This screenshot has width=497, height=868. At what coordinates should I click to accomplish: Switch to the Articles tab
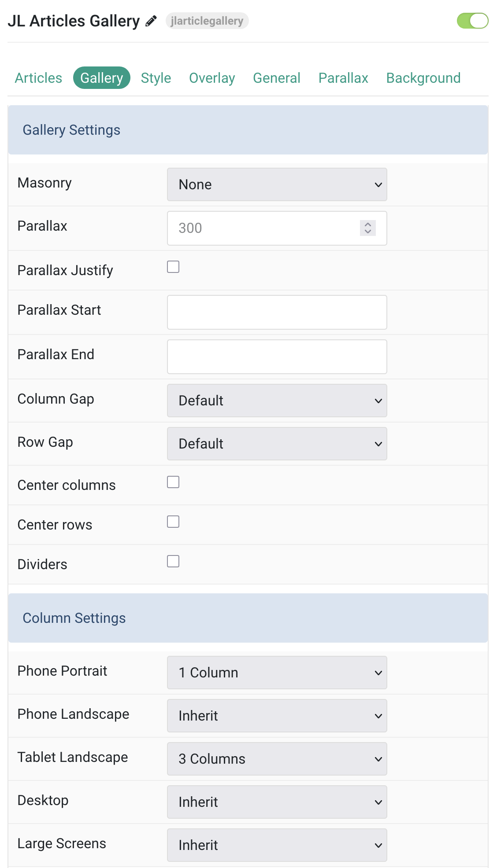point(38,78)
